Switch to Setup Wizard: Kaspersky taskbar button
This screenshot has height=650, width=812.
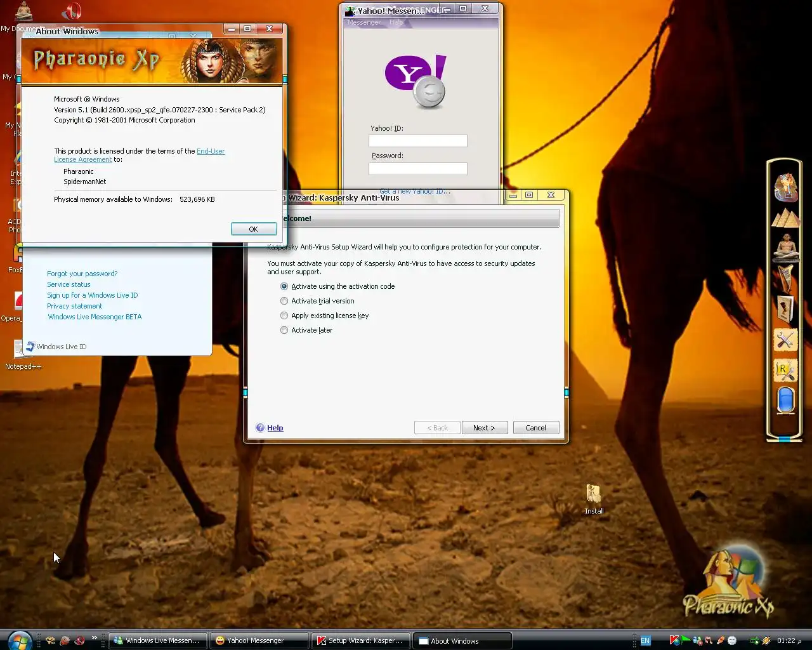click(x=361, y=640)
